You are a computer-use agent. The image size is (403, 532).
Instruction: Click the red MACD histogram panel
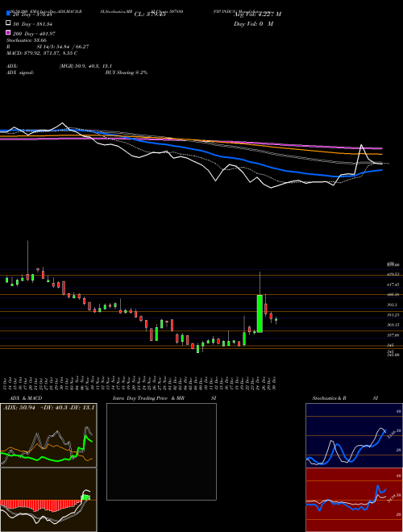click(48, 500)
